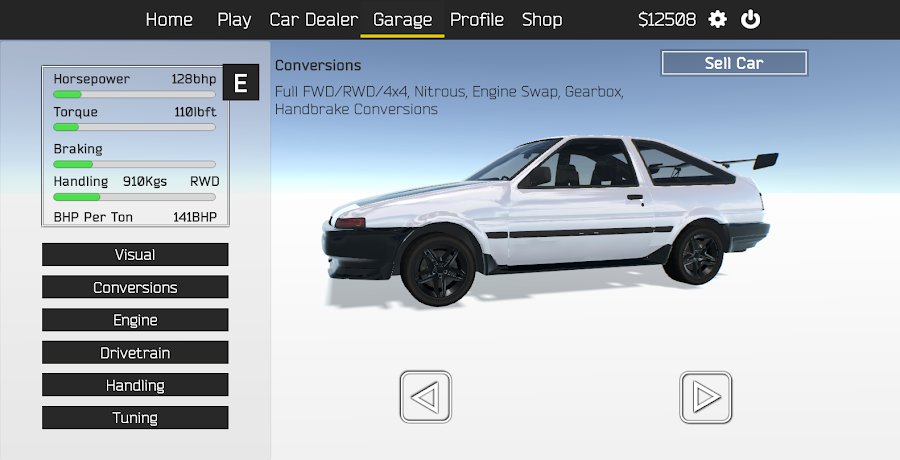The image size is (900, 460).
Task: Show previous car with left arrow
Action: (x=425, y=397)
